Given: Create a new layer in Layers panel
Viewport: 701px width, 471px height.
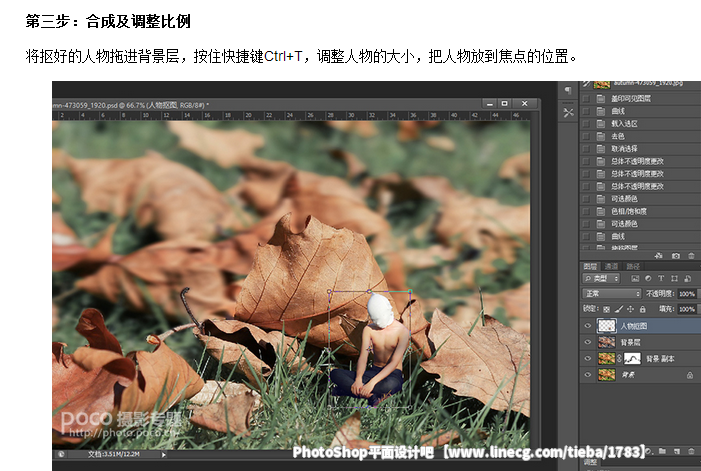Looking at the screenshot, I should pos(677,451).
